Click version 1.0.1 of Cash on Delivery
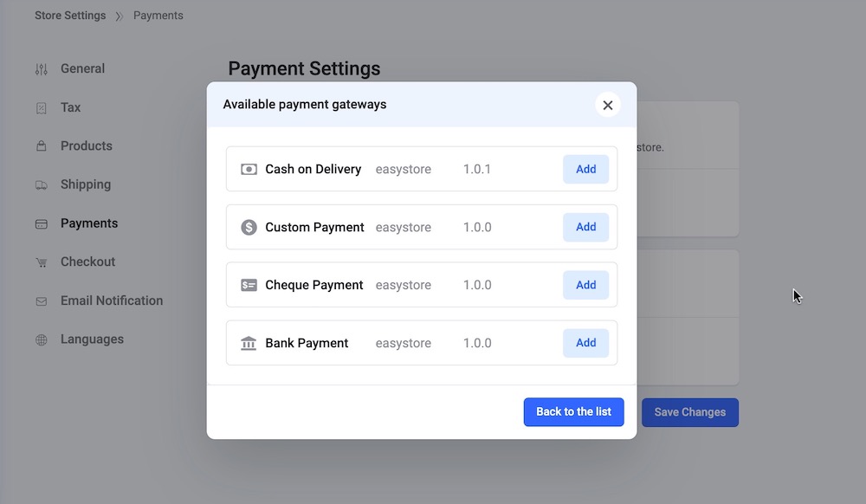The image size is (866, 504). 476,169
